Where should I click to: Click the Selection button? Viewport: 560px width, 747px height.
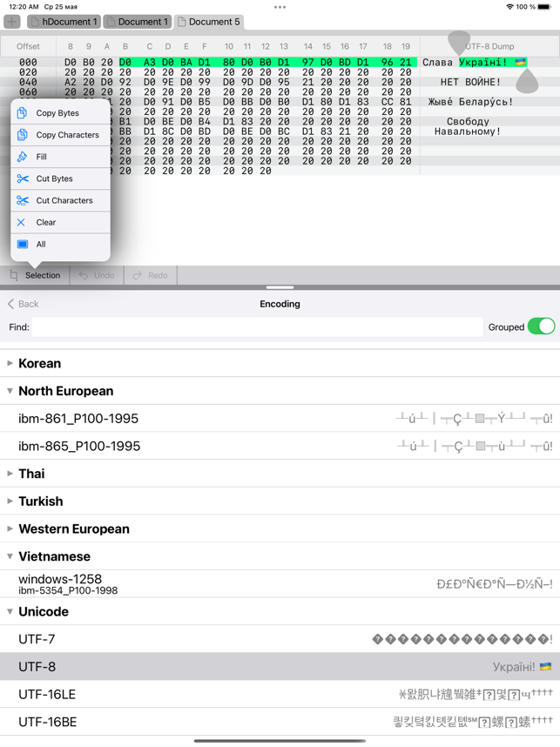[35, 275]
